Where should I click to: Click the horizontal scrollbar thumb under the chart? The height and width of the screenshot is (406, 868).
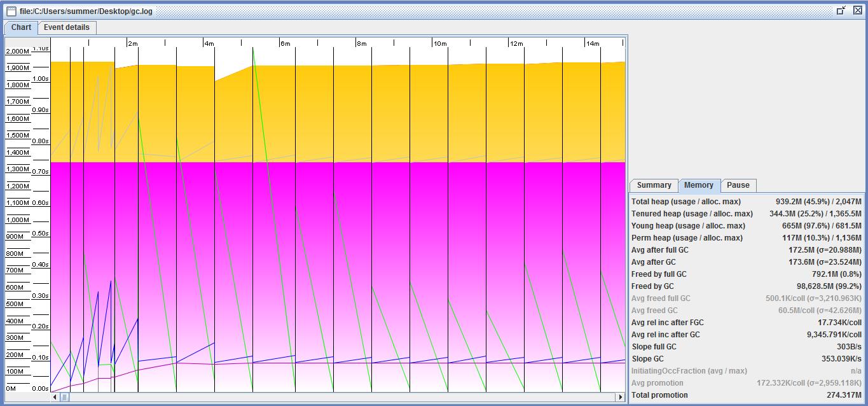[64, 397]
